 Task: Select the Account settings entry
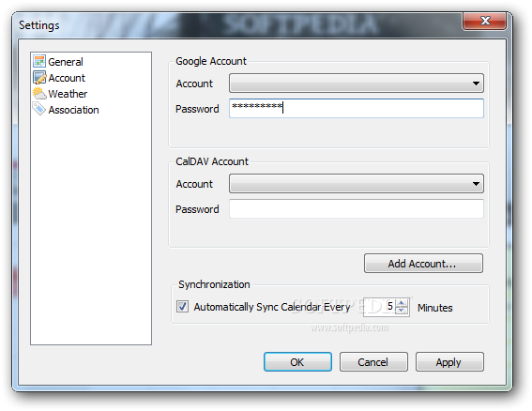pyautogui.click(x=67, y=78)
